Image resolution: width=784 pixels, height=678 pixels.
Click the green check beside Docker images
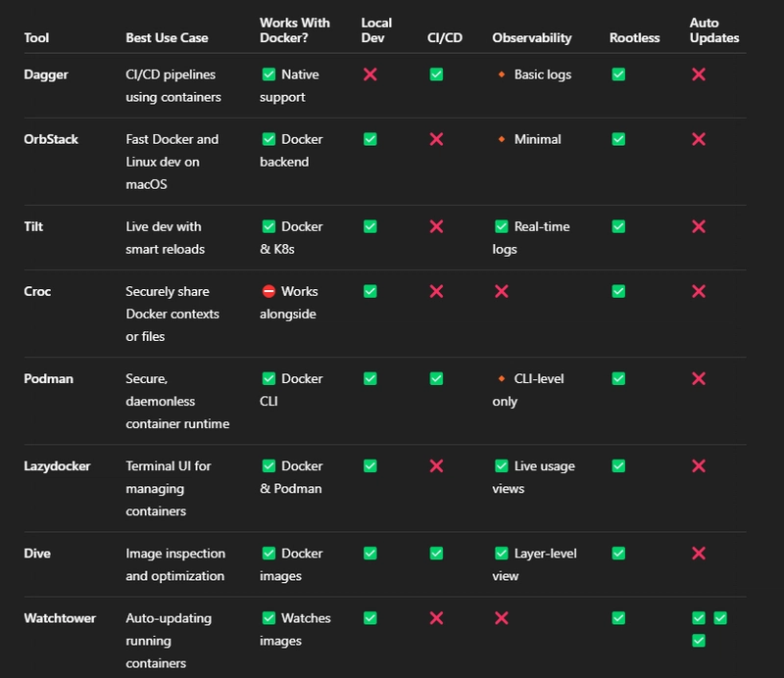(269, 553)
